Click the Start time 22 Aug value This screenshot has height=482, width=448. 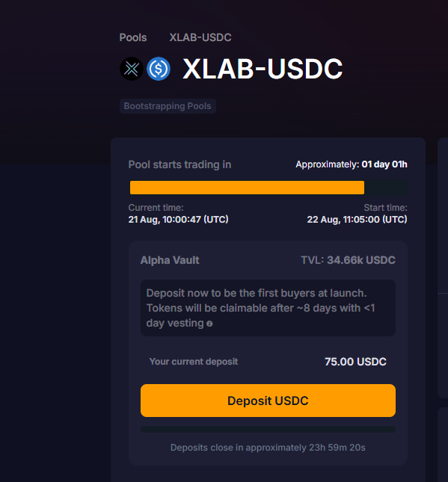357,220
